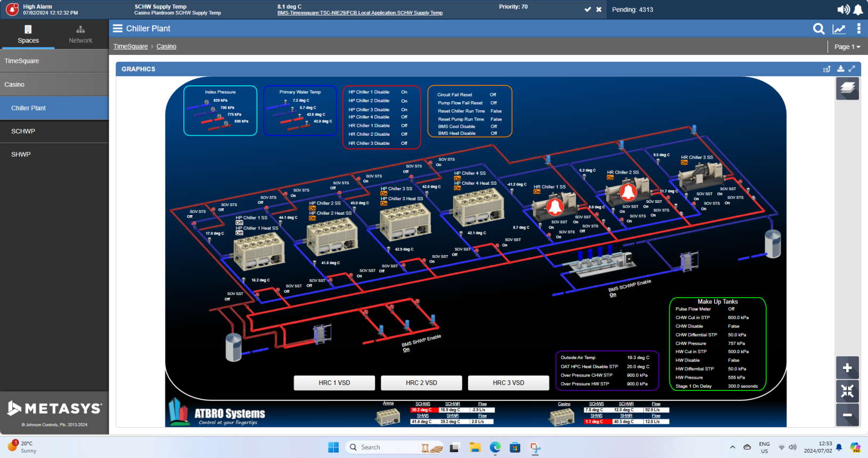Viewport: 868px width, 458px height.
Task: Open Microsoft Edge from the taskbar
Action: pyautogui.click(x=495, y=447)
